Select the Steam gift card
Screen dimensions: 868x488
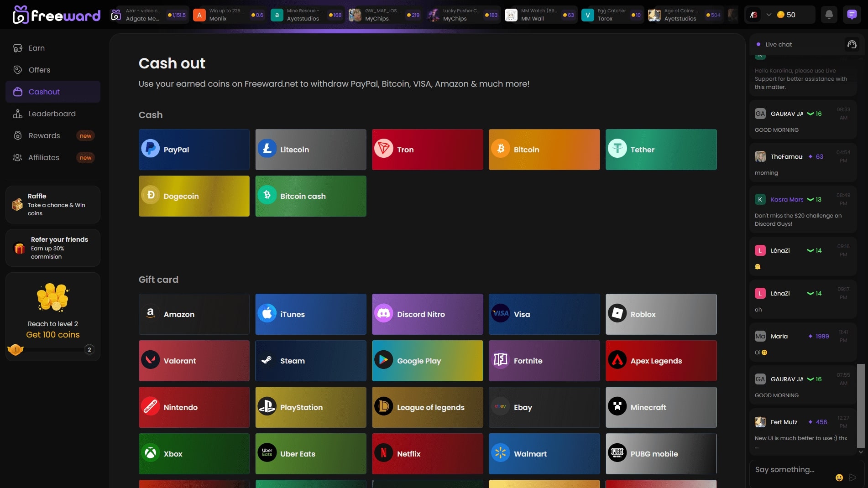310,361
